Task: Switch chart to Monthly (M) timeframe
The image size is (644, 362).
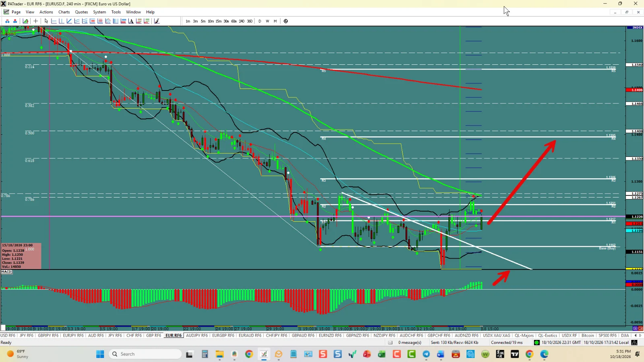Action: [x=275, y=21]
